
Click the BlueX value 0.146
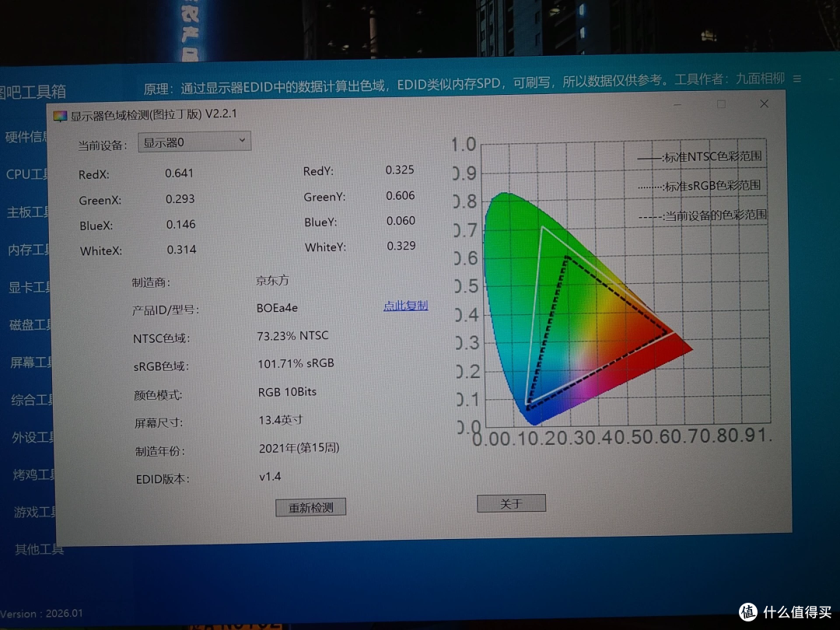180,225
